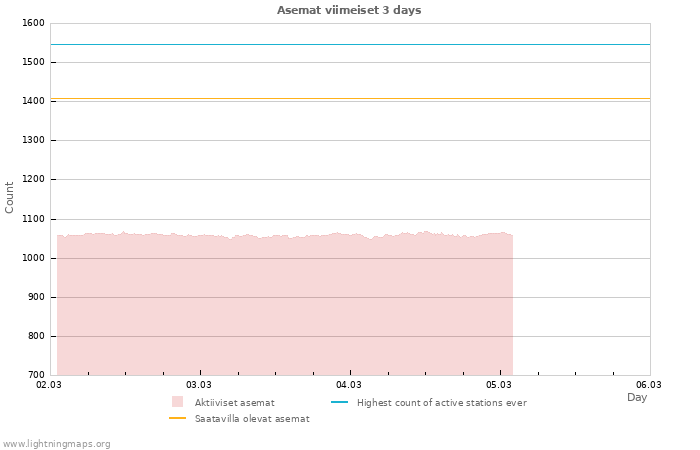The width and height of the screenshot is (700, 450).
Task: Select the 03.03 date tick label
Action: point(199,384)
